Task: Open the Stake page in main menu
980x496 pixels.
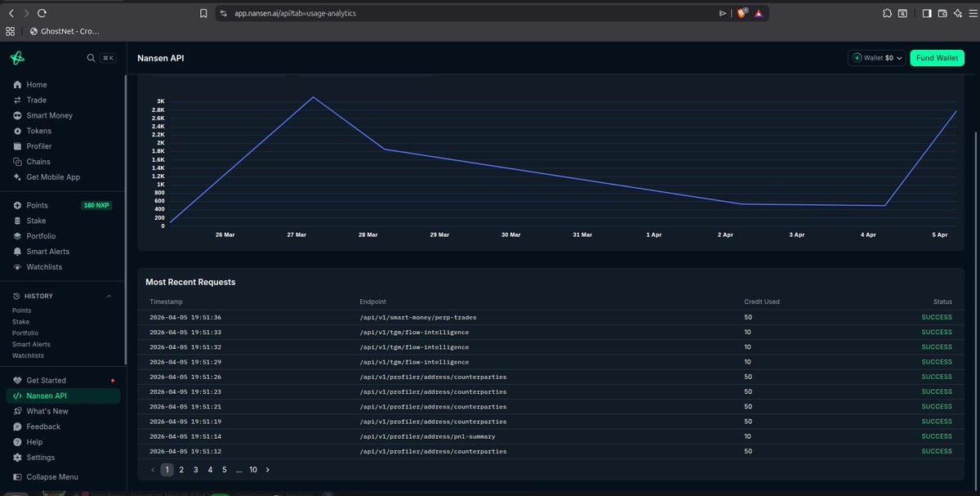Action: click(x=36, y=221)
